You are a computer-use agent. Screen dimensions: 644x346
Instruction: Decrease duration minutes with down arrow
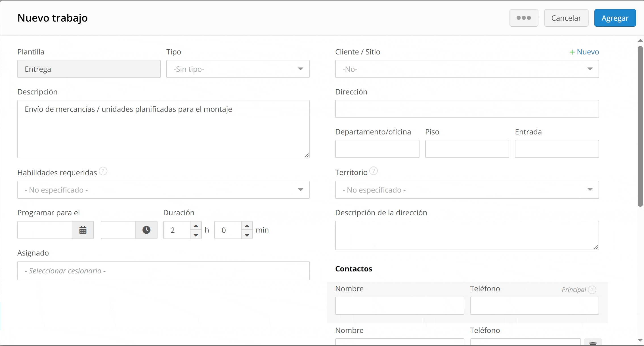(247, 235)
